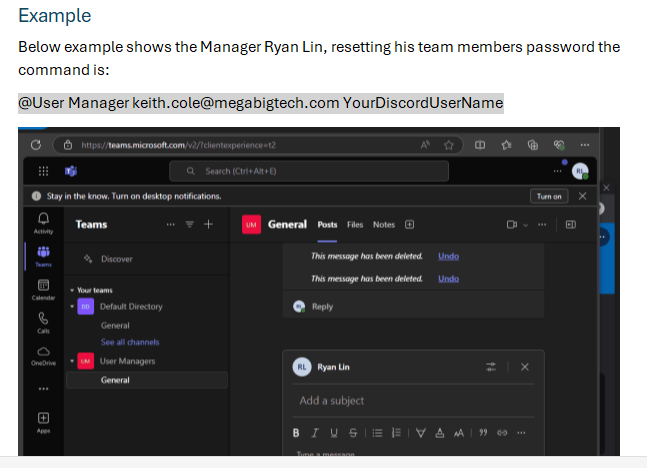Open the font color picker in composer
Image resolution: width=647 pixels, height=468 pixels.
pos(439,433)
